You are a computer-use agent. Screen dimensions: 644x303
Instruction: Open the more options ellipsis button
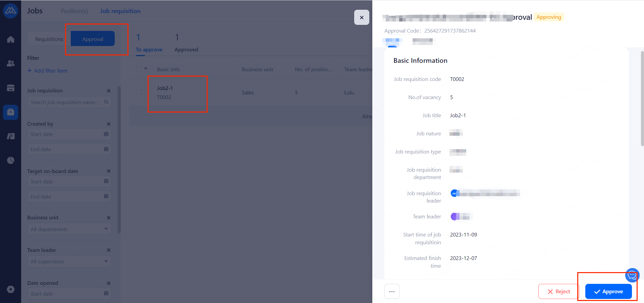point(392,292)
